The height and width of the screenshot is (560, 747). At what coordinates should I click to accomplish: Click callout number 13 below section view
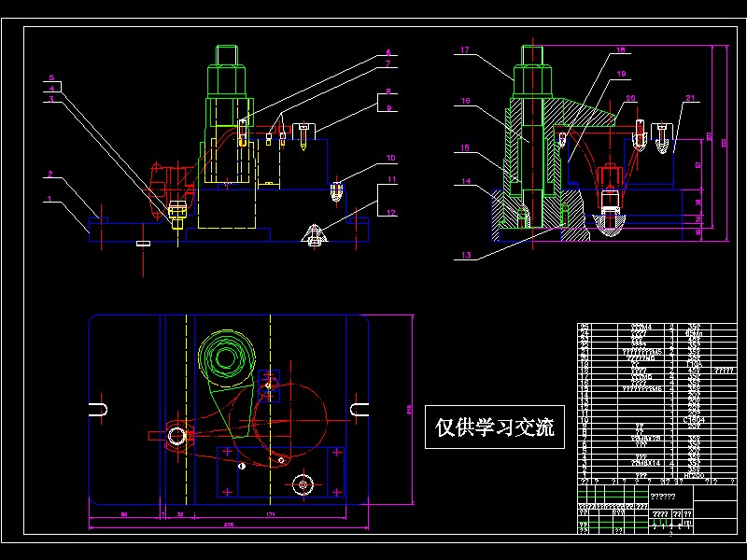coord(466,255)
